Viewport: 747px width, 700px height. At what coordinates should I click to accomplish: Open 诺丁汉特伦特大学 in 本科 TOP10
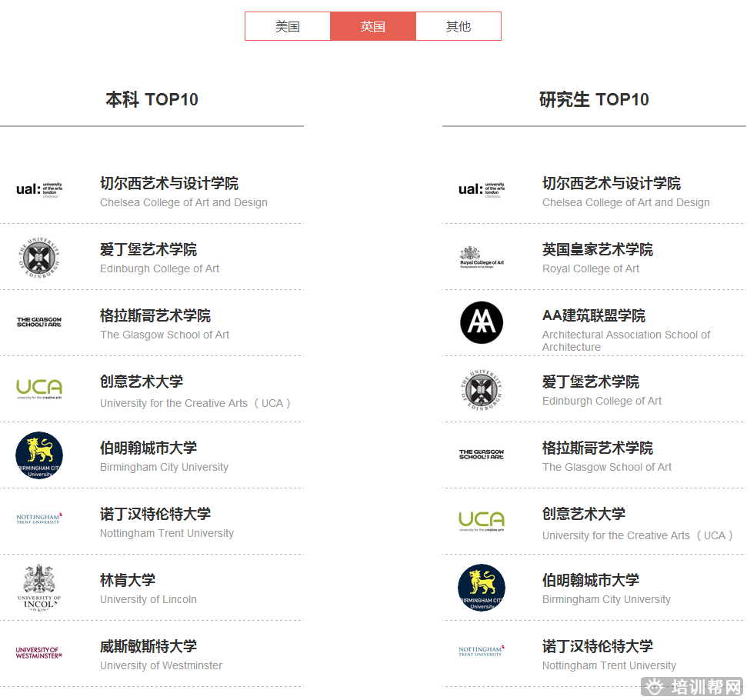click(155, 514)
